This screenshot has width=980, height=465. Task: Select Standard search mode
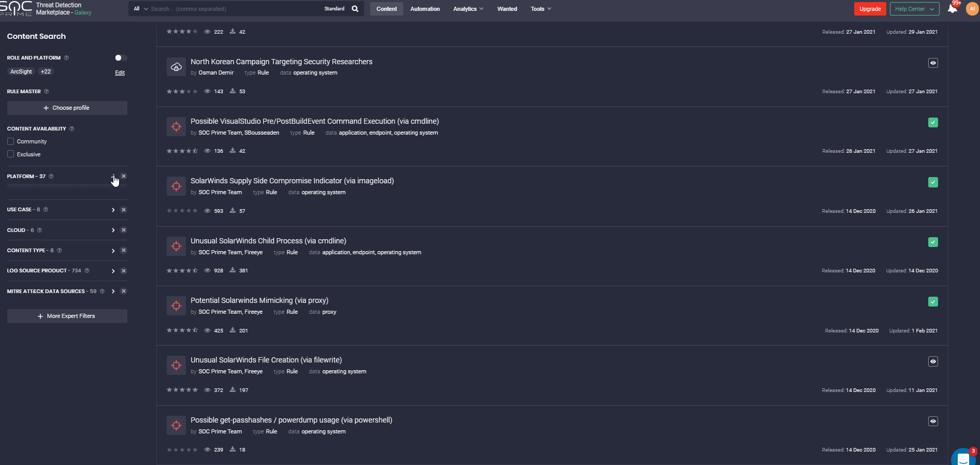point(334,9)
